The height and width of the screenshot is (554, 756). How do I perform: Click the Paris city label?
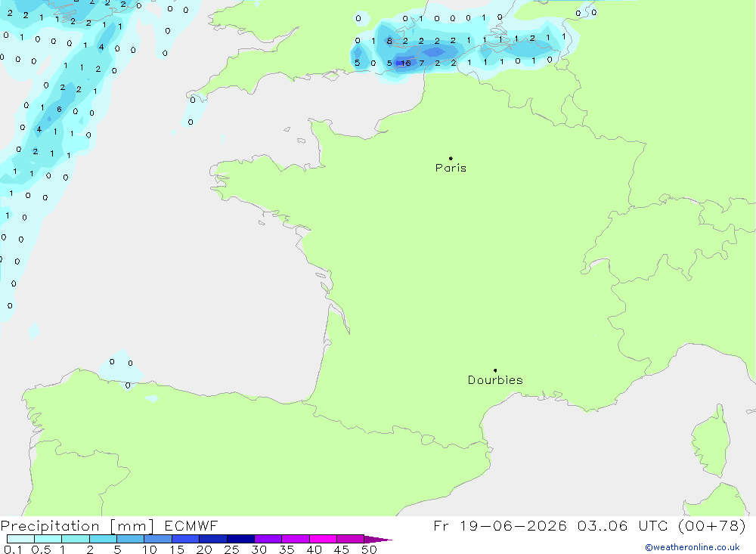pyautogui.click(x=451, y=168)
